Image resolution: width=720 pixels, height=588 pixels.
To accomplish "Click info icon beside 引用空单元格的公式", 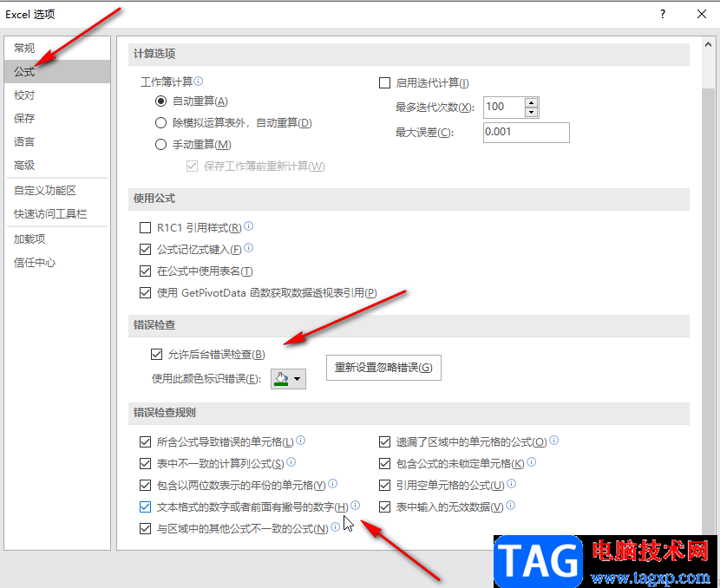I will tap(512, 484).
